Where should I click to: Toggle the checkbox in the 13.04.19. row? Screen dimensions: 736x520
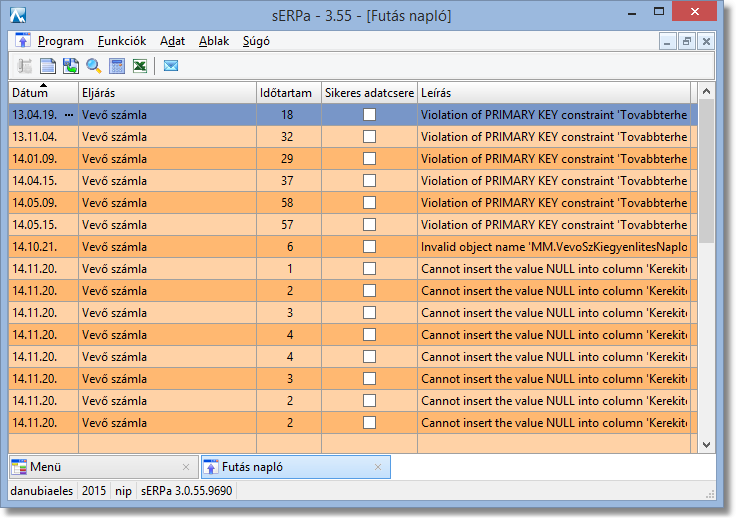pos(369,115)
